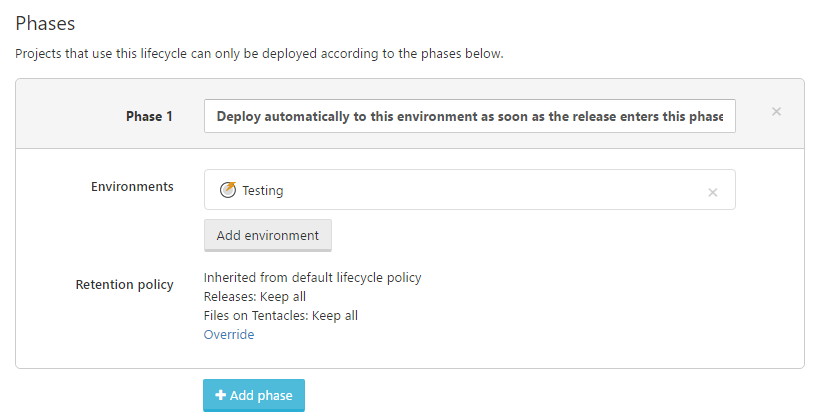Click the Environments field label

[x=132, y=187]
